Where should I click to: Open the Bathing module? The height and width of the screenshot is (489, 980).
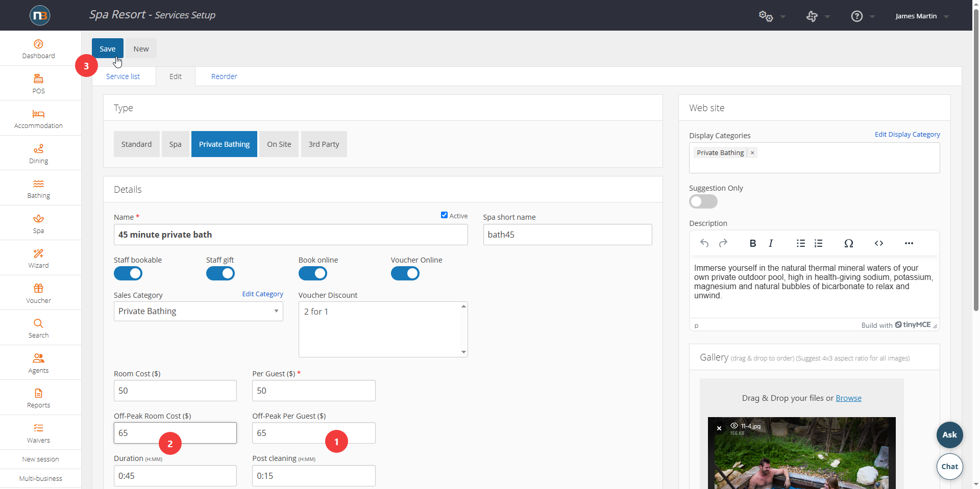(x=39, y=189)
